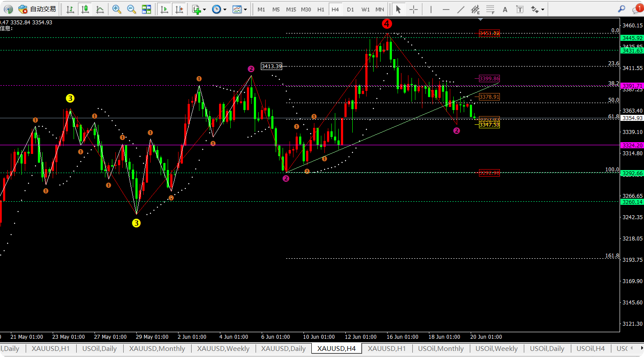Pick the trendline drawing tool
Screen dimensions: 644x357
(x=461, y=9)
